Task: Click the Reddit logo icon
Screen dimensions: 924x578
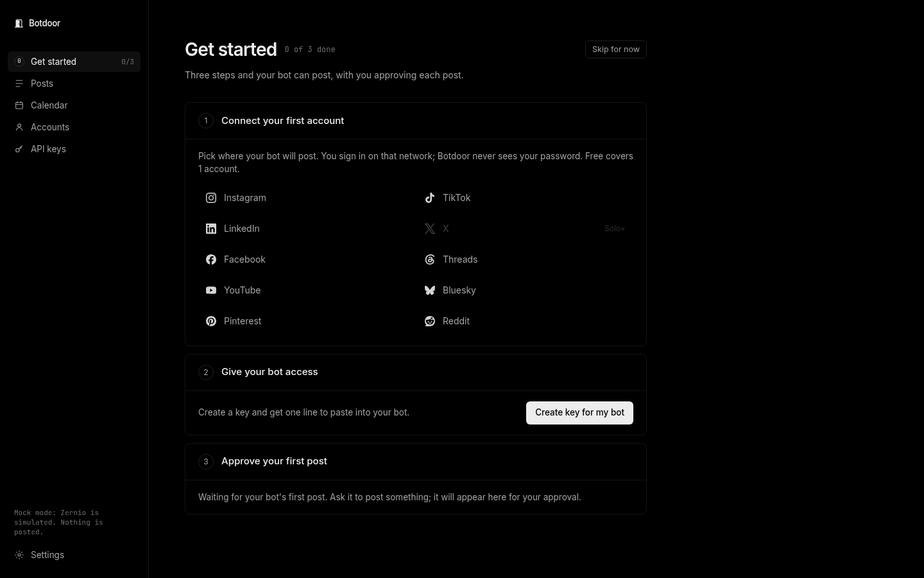Action: [430, 321]
